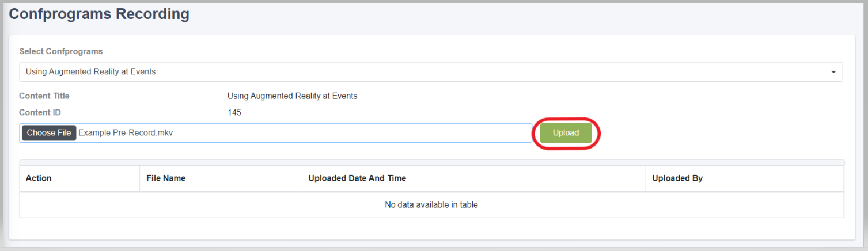Click the Confprograms Recording page heading
This screenshot has width=868, height=251.
tap(99, 14)
